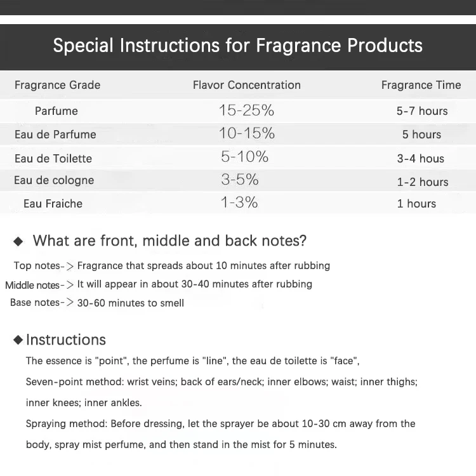The width and height of the screenshot is (476, 476).
Task: Click the Instructions section heading
Action: pos(65,340)
